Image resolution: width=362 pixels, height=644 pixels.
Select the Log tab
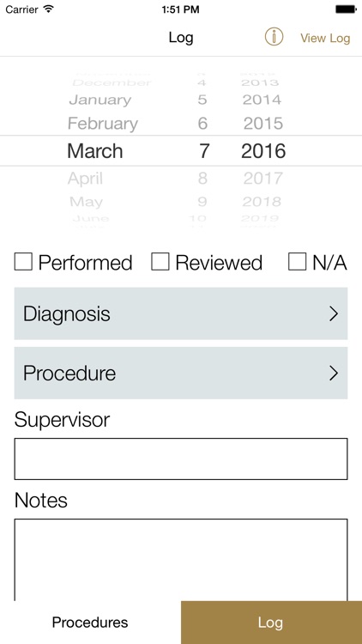point(271,623)
